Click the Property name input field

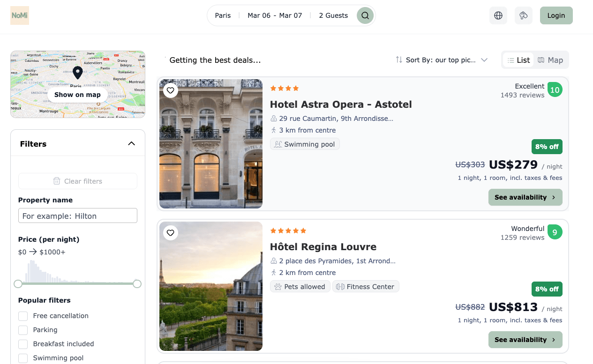coord(77,215)
